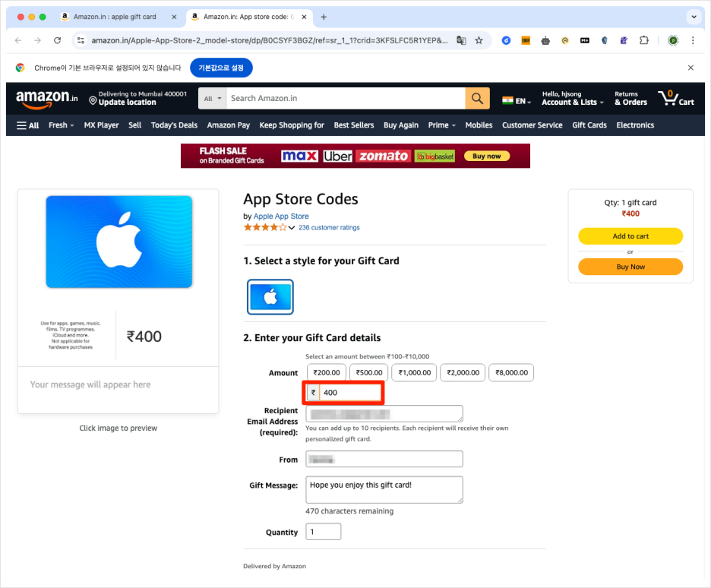Open the Apple App Store brand link
Viewport: 711px width, 588px height.
pos(281,217)
